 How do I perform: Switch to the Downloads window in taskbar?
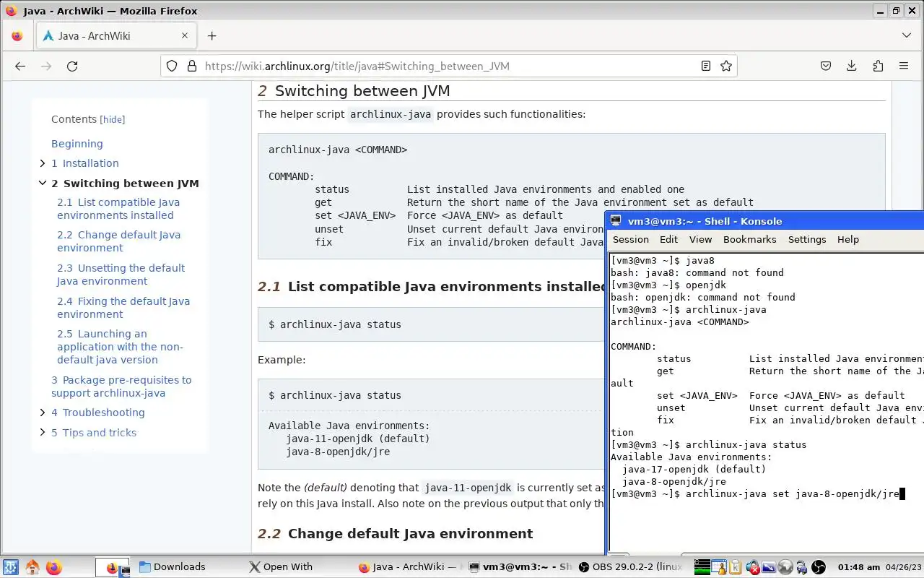[x=172, y=567]
